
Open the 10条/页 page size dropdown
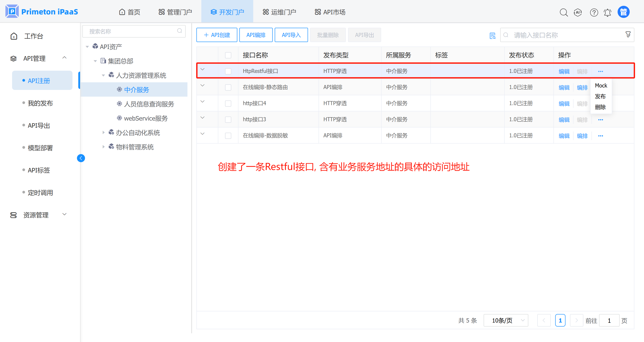[x=506, y=320]
